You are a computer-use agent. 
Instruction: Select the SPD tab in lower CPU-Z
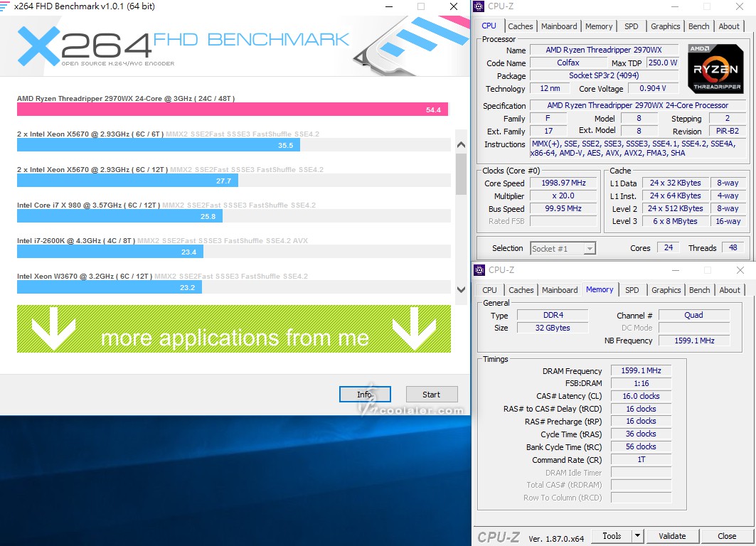pos(632,290)
